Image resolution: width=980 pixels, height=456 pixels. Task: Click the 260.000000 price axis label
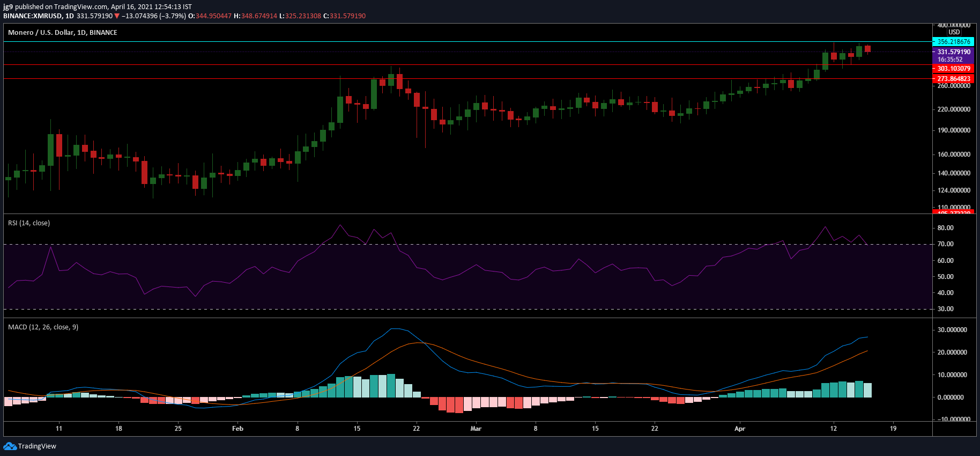(954, 86)
